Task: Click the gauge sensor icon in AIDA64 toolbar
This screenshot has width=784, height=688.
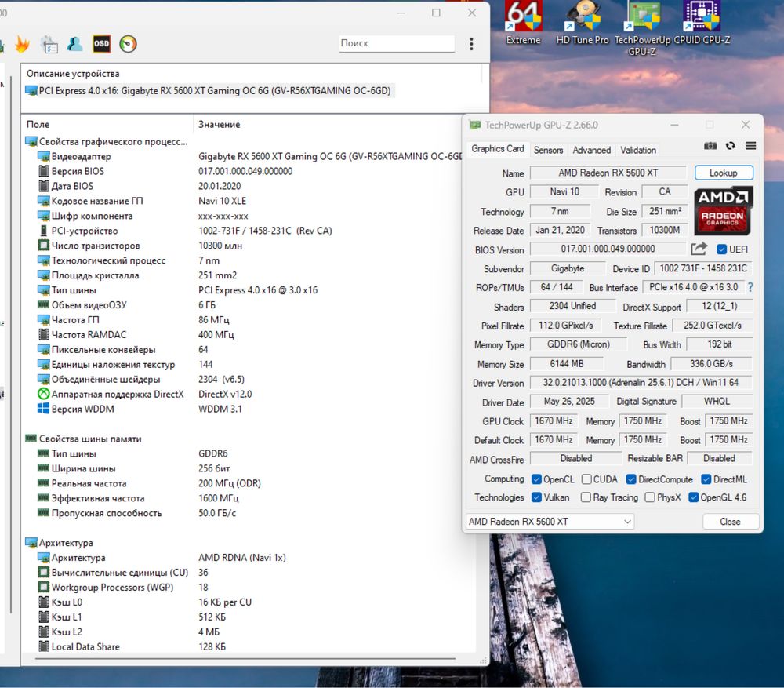Action: (x=128, y=44)
